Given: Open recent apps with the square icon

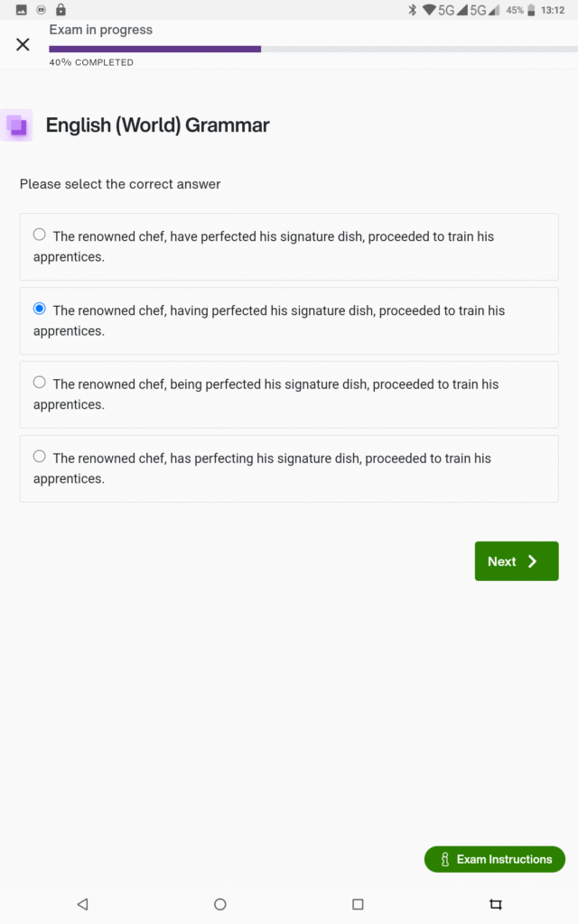Looking at the screenshot, I should tap(358, 903).
